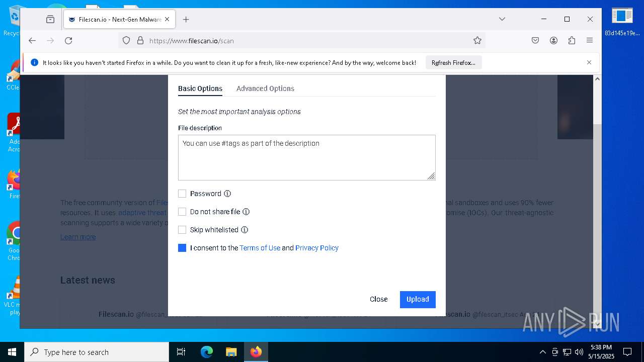This screenshot has height=362, width=644.
Task: Show info icon for Do not share file
Action: click(x=246, y=212)
